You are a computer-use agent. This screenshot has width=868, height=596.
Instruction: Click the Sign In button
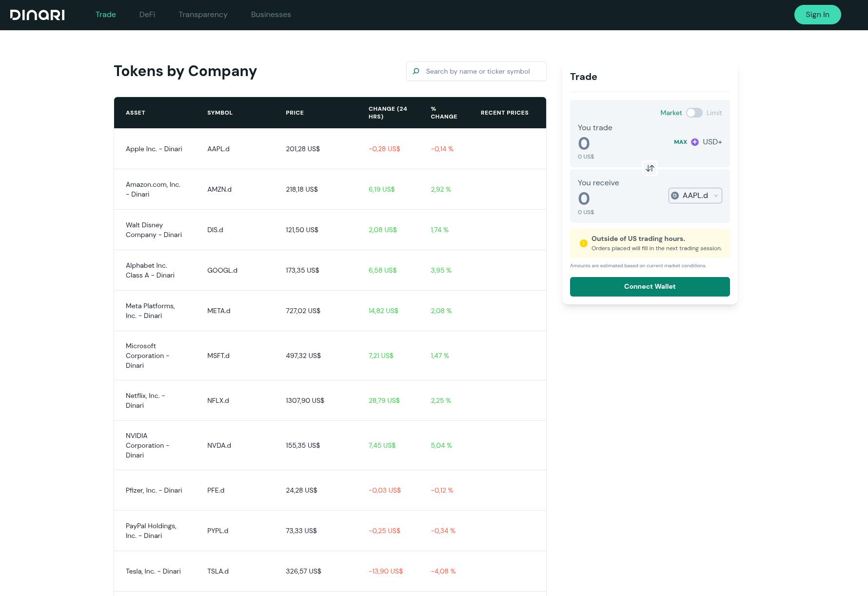click(x=818, y=15)
